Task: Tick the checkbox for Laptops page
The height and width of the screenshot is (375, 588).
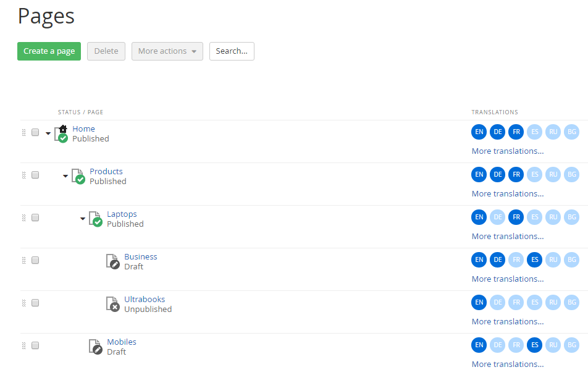Action: click(35, 217)
